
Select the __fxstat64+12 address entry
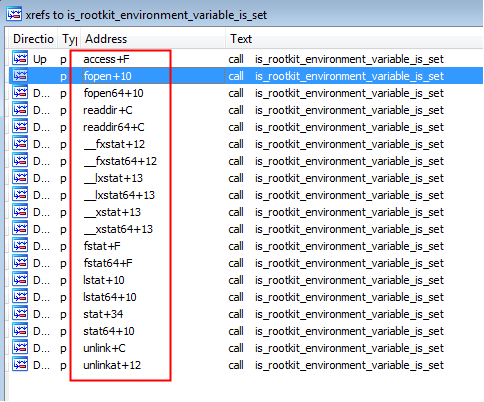tap(120, 161)
